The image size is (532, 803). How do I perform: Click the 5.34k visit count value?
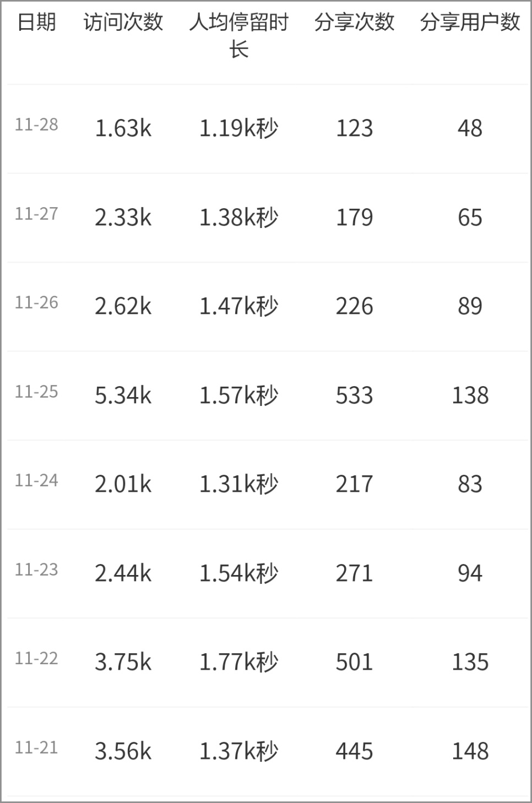coord(123,395)
